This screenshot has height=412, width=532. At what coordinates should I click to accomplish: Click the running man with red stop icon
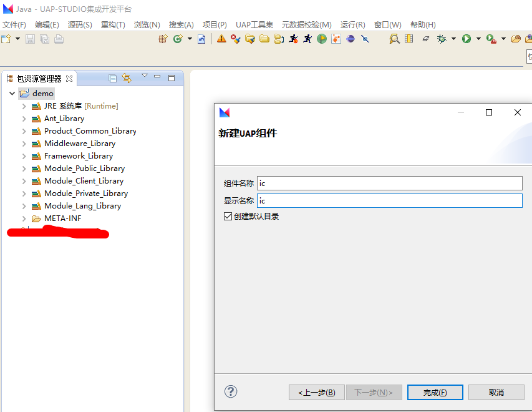(294, 39)
